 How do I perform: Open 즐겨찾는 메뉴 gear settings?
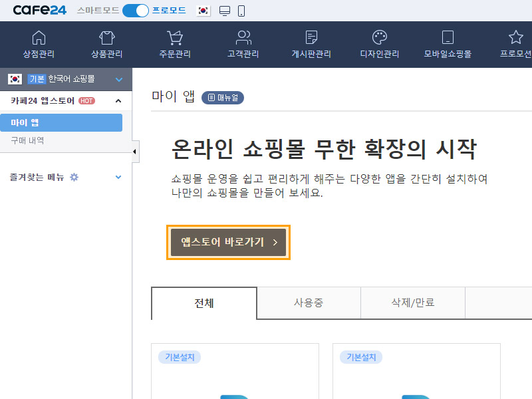click(x=74, y=177)
